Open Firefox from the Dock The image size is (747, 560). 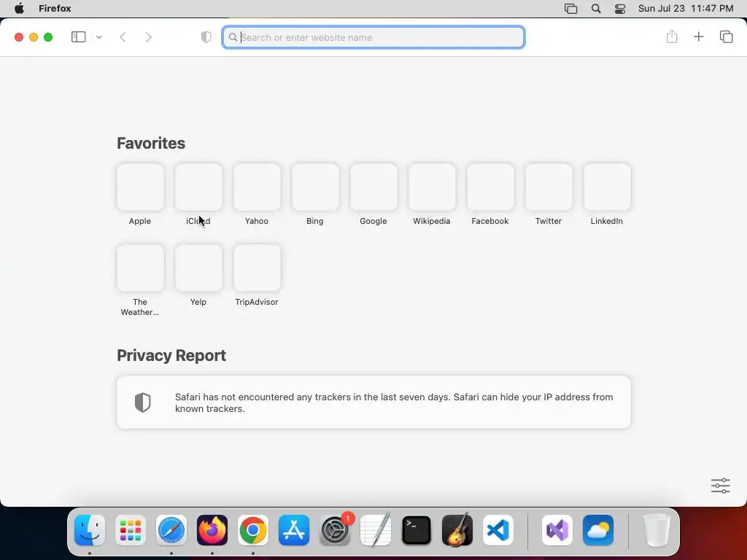pos(212,530)
